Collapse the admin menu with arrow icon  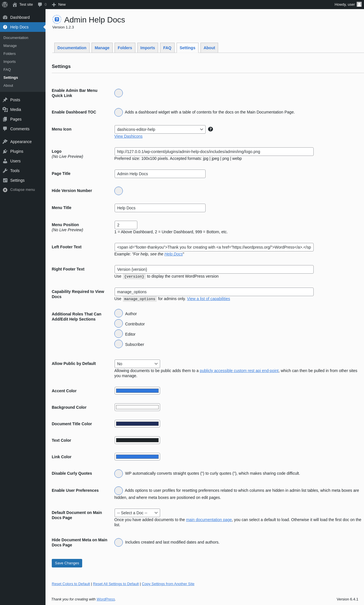[x=5, y=190]
